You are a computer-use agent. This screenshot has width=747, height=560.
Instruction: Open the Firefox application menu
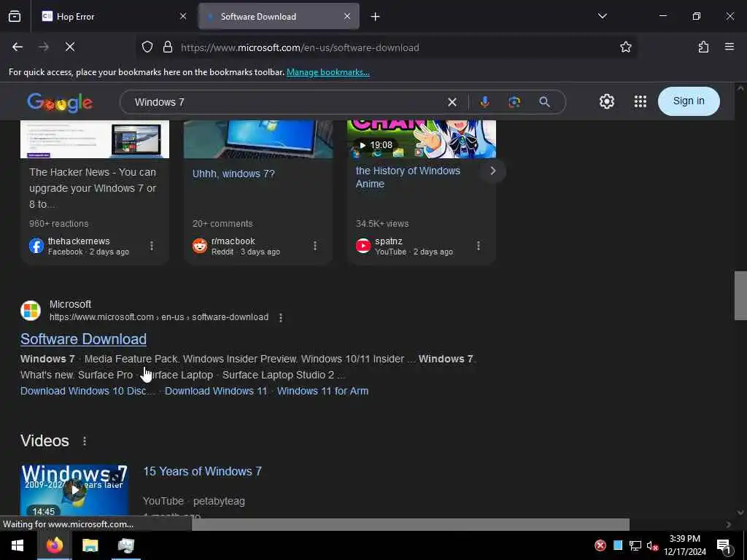(x=729, y=47)
